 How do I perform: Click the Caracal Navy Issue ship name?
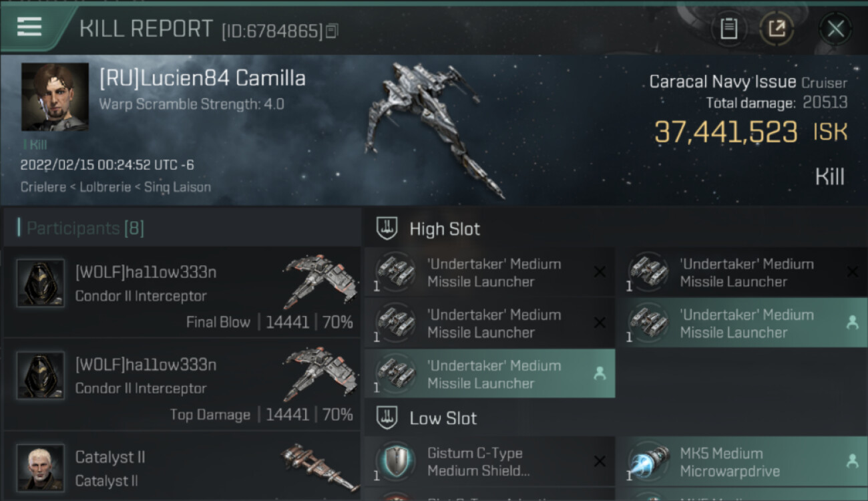click(722, 82)
